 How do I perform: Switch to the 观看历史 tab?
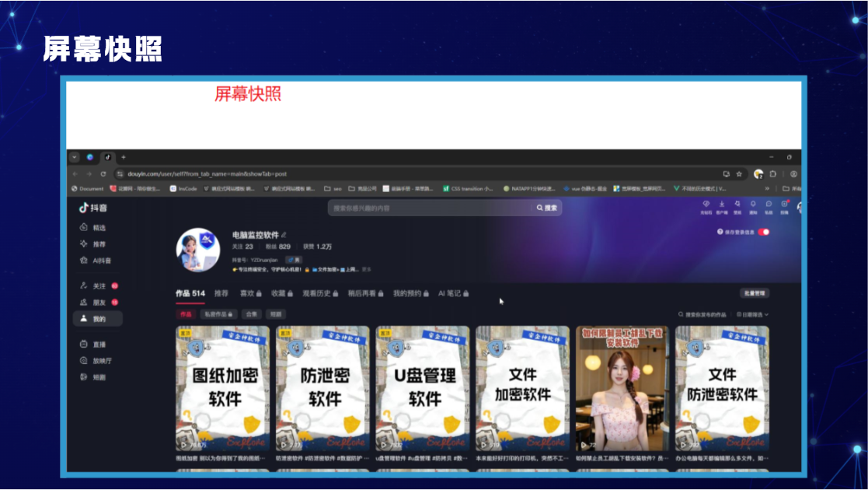tap(320, 293)
